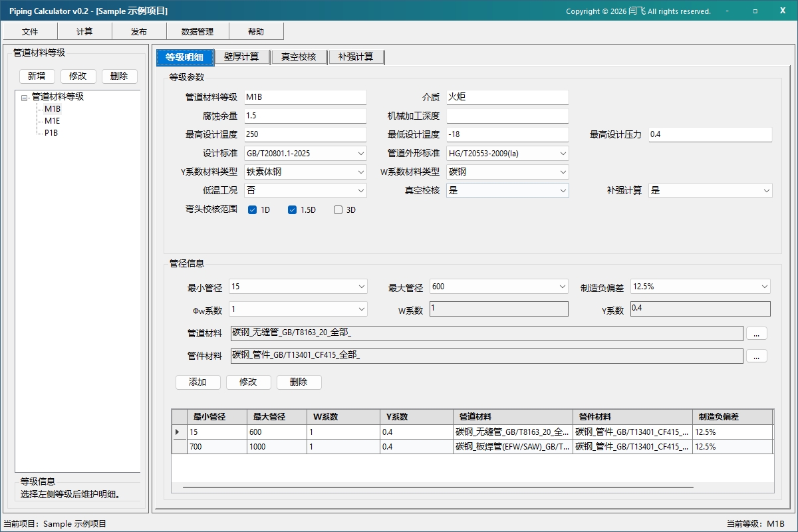798x532 pixels.
Task: Click the Y系数 column header
Action: [x=416, y=417]
